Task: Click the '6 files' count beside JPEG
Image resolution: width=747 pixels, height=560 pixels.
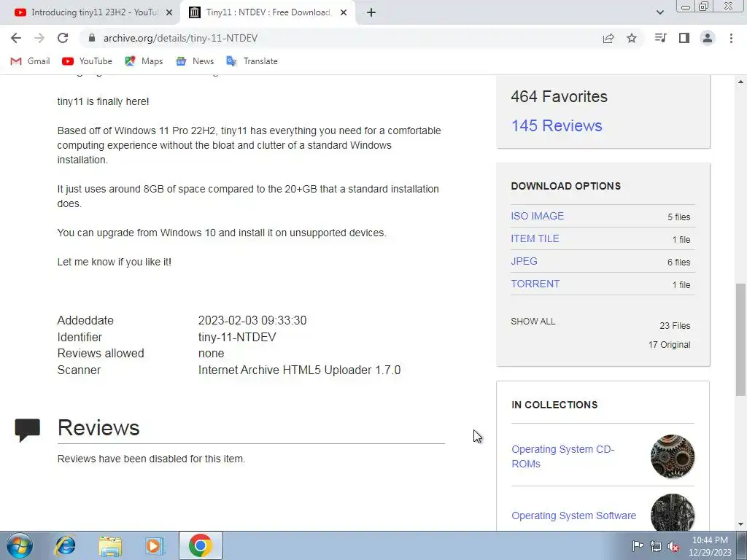Action: click(679, 262)
